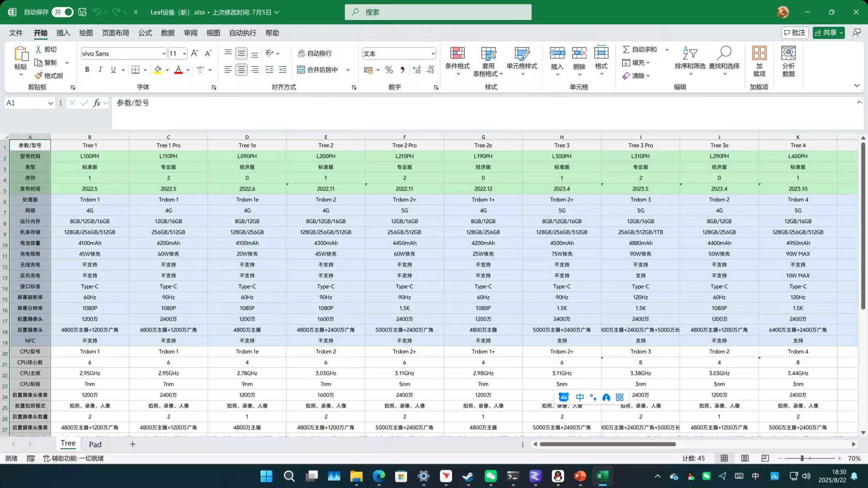Toggle underline formatting
This screenshot has width=868, height=488.
coord(113,70)
